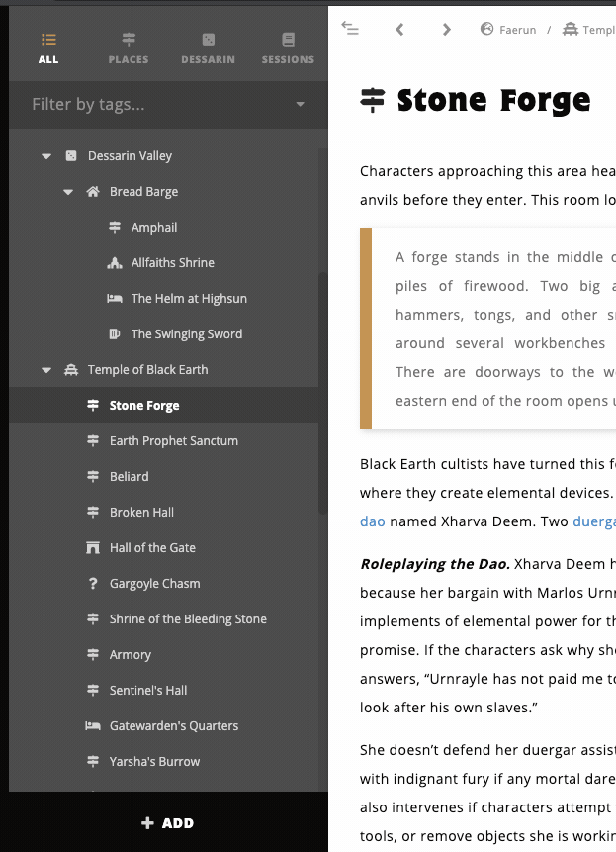This screenshot has width=616, height=852.
Task: Open The Swinging Sword entry
Action: pos(187,334)
